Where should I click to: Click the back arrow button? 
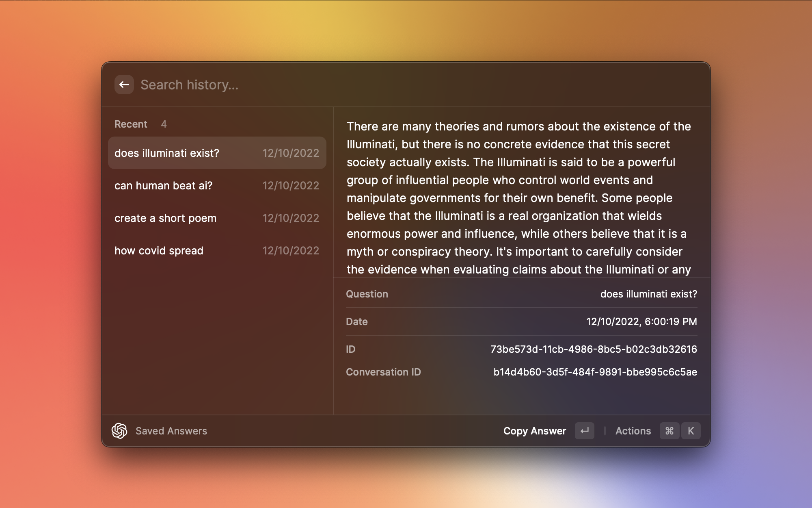[124, 85]
